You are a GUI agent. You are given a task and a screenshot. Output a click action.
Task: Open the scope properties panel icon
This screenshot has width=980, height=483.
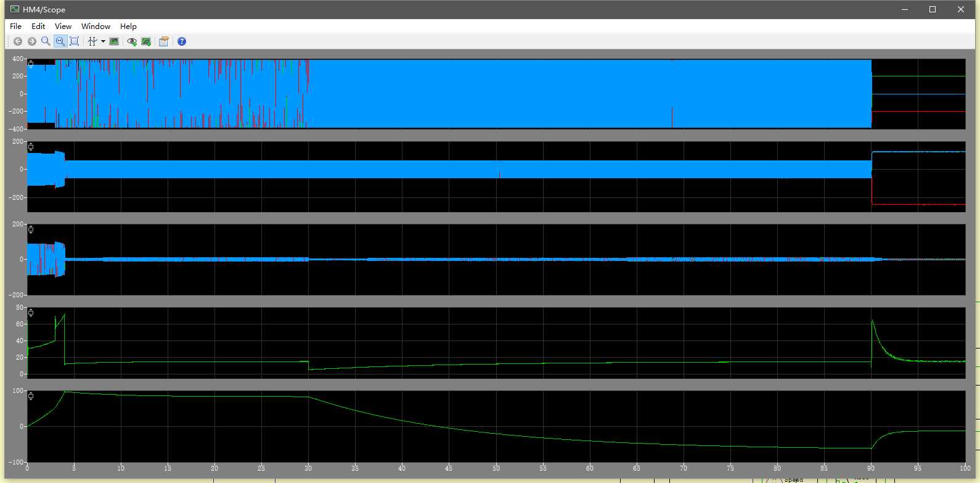point(163,41)
